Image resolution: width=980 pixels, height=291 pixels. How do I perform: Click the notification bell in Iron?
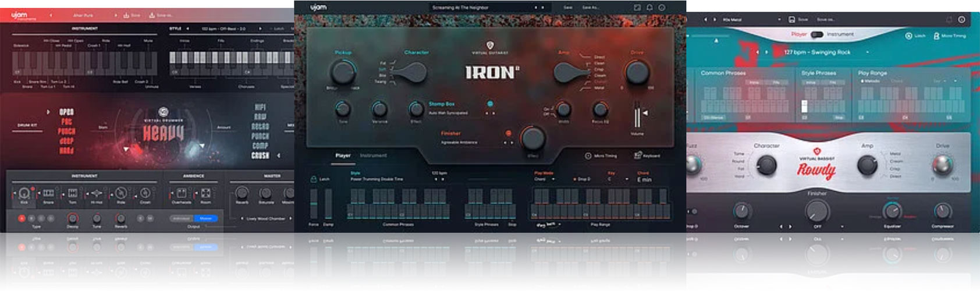point(649,8)
